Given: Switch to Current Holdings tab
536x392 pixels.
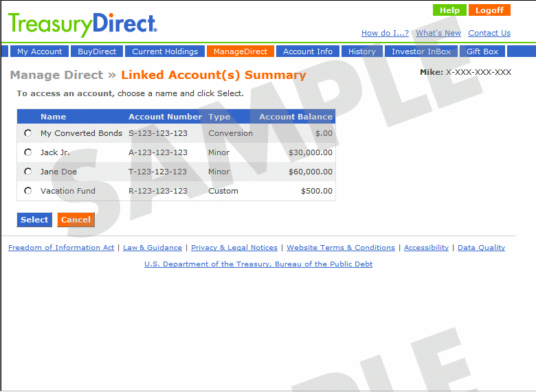Looking at the screenshot, I should [x=165, y=51].
